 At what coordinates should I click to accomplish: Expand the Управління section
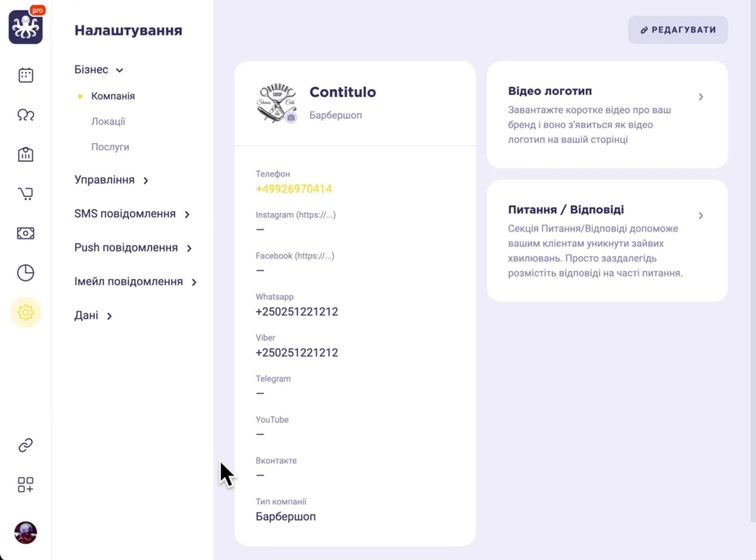click(x=111, y=180)
